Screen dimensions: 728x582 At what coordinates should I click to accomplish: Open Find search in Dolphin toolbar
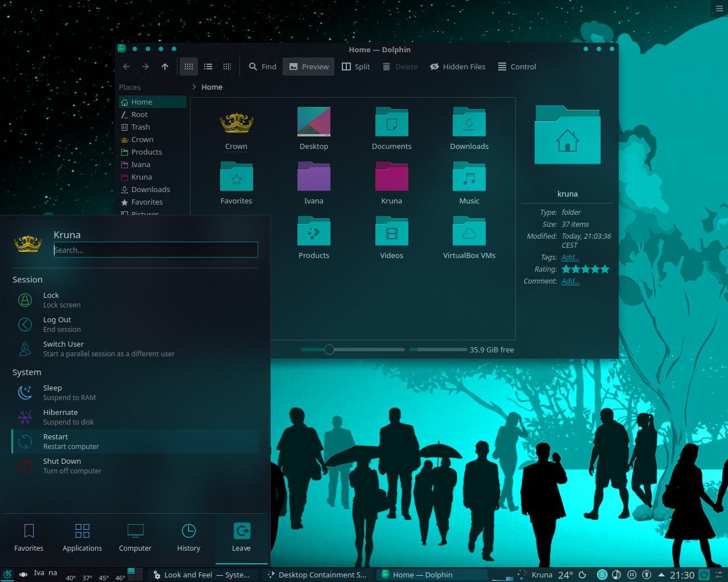pyautogui.click(x=262, y=66)
